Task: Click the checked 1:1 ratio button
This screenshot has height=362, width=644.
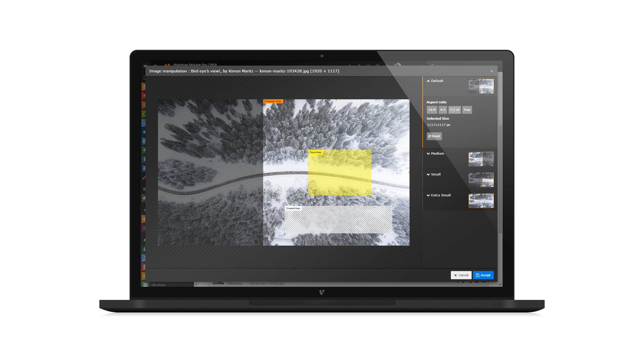Action: [454, 110]
